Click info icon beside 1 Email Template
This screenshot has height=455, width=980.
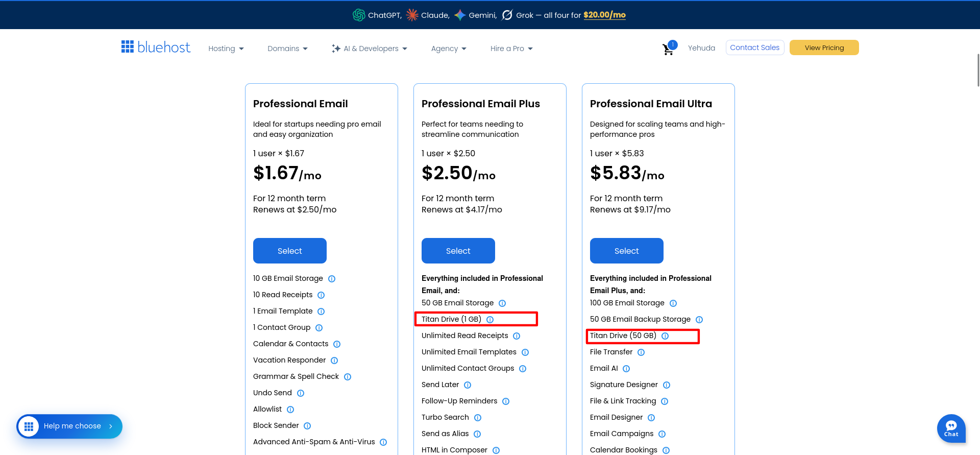coord(321,312)
